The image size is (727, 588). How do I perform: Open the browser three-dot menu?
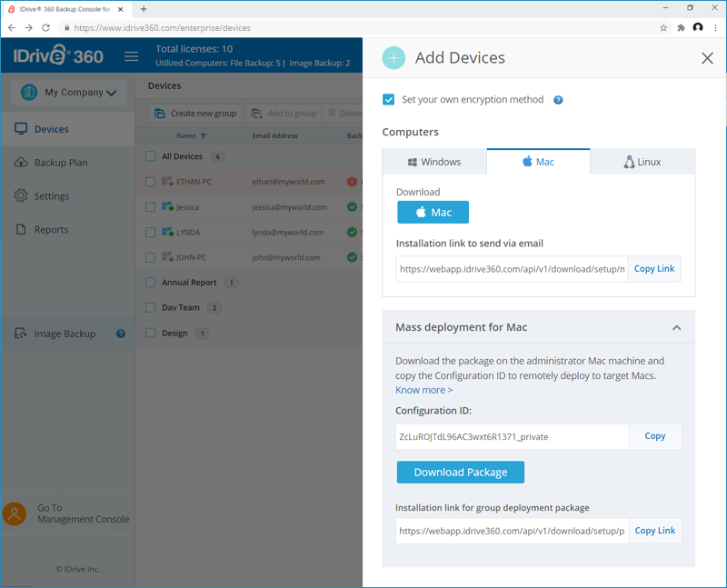point(715,28)
